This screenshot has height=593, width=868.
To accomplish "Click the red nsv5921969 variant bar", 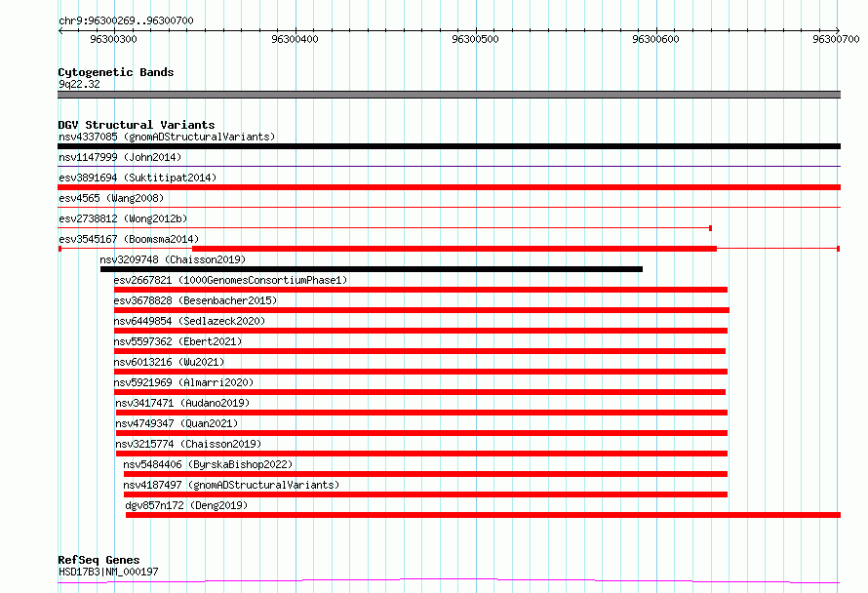I will point(419,392).
